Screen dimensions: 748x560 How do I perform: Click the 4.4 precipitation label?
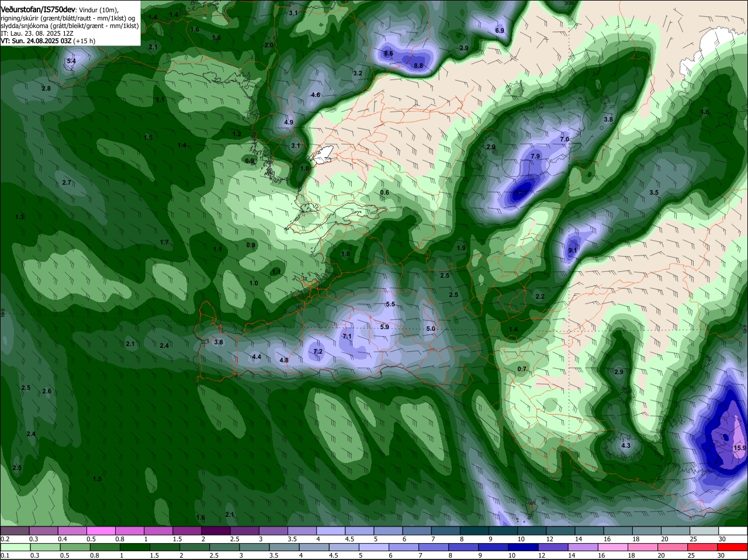click(x=257, y=357)
